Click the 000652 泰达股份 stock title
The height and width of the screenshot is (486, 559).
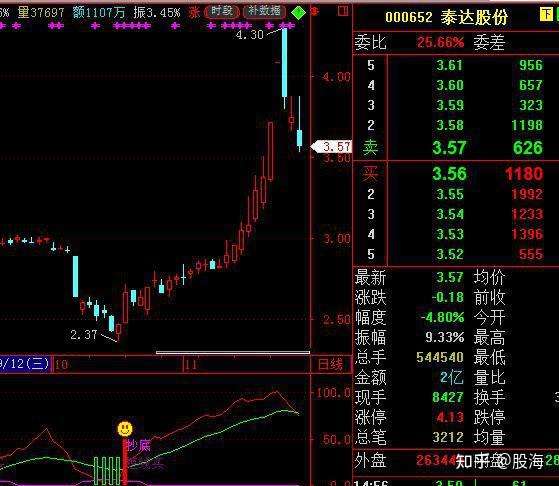tap(446, 17)
